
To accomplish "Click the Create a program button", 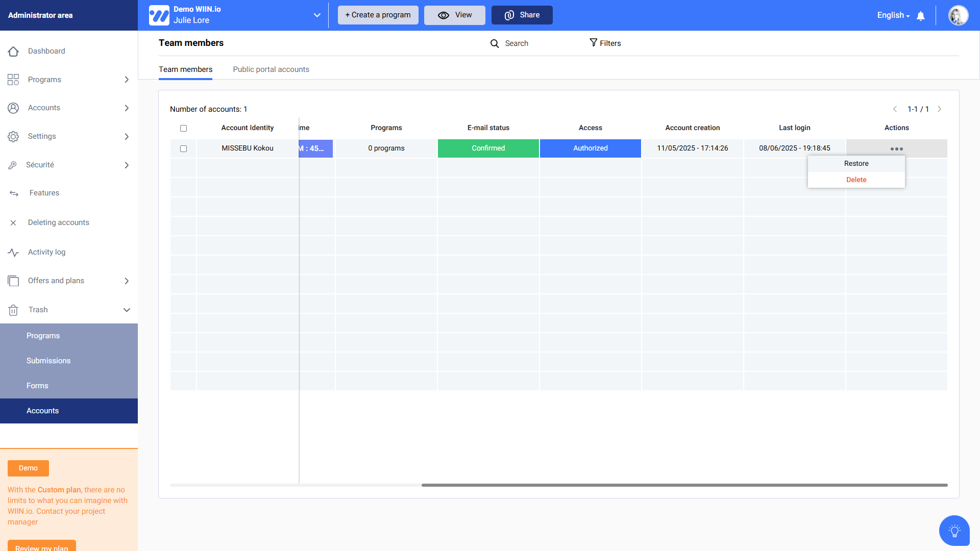I will coord(378,15).
